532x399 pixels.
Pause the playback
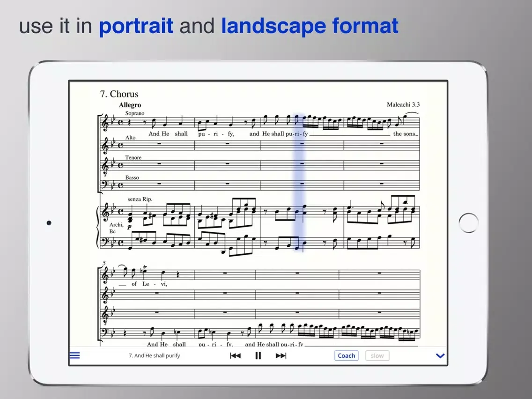[x=258, y=355]
